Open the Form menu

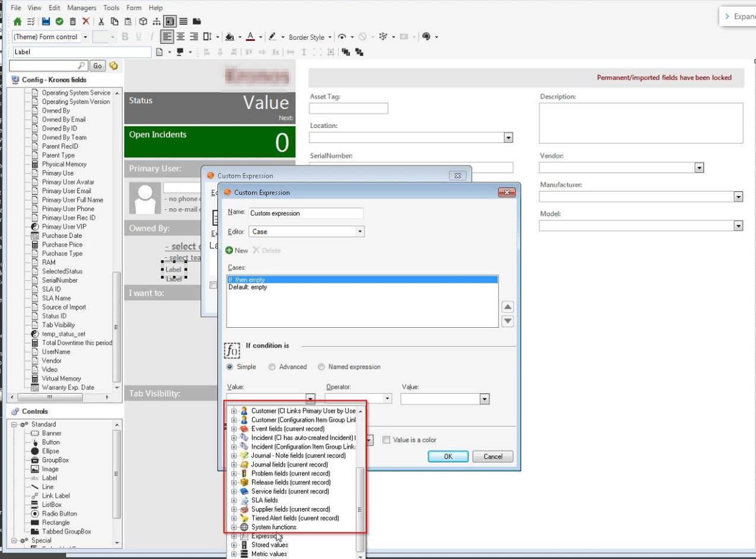134,8
